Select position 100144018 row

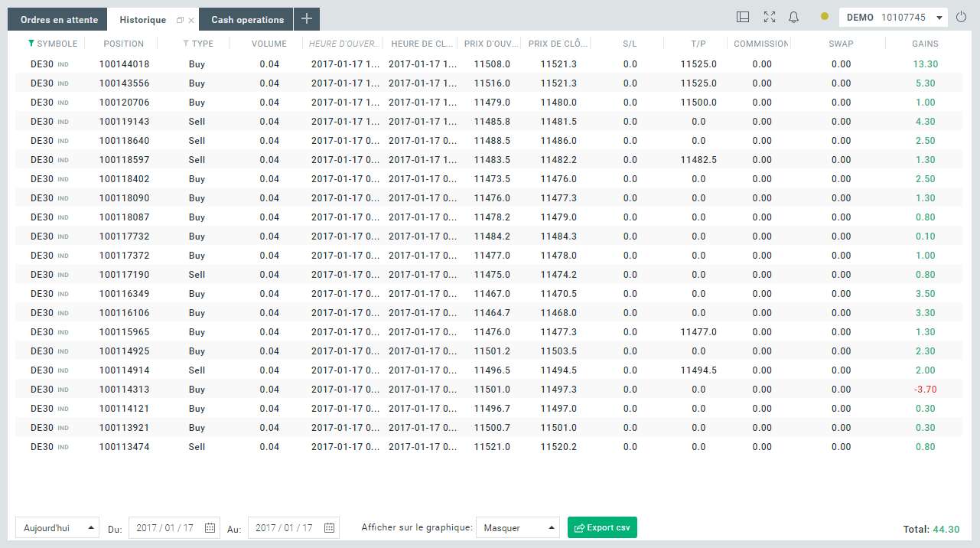point(488,64)
